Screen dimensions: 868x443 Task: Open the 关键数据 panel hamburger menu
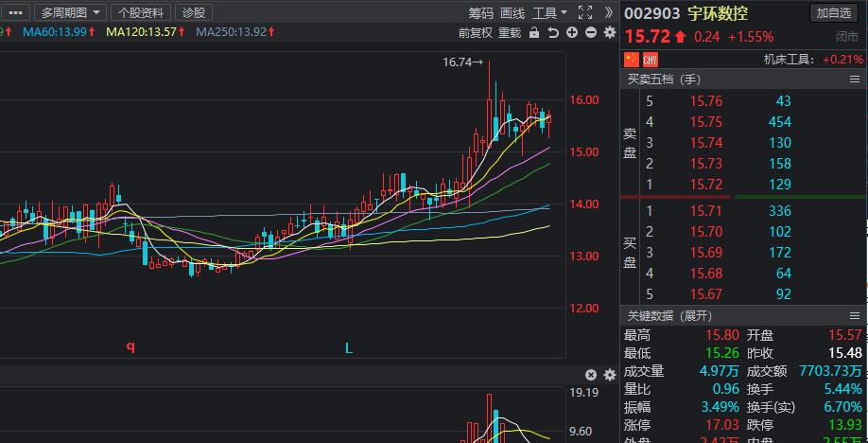855,315
